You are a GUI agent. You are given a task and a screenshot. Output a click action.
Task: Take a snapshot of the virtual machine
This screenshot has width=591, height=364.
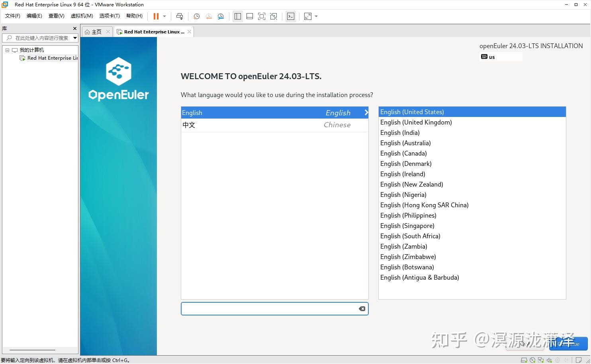pyautogui.click(x=196, y=16)
